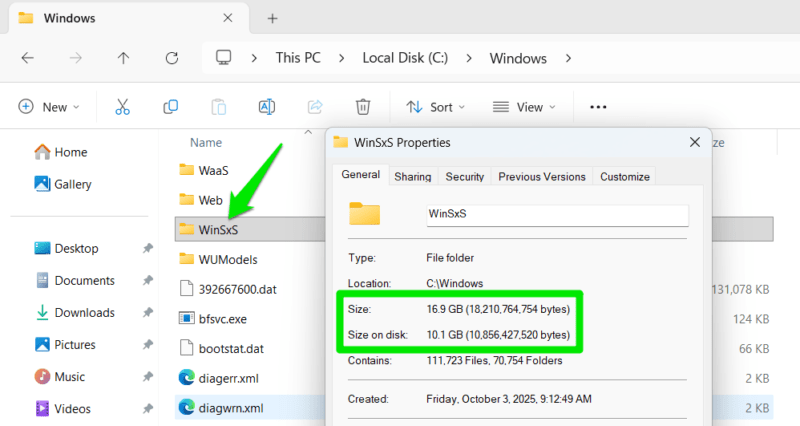Image resolution: width=800 pixels, height=426 pixels.
Task: Refresh the current folder view
Action: (x=172, y=58)
